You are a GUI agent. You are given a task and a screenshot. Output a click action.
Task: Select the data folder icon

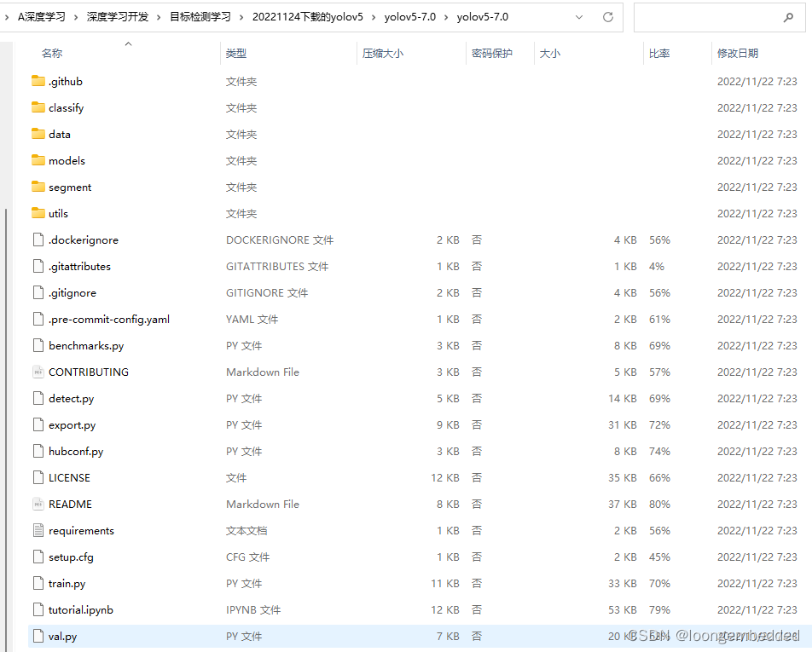[38, 134]
